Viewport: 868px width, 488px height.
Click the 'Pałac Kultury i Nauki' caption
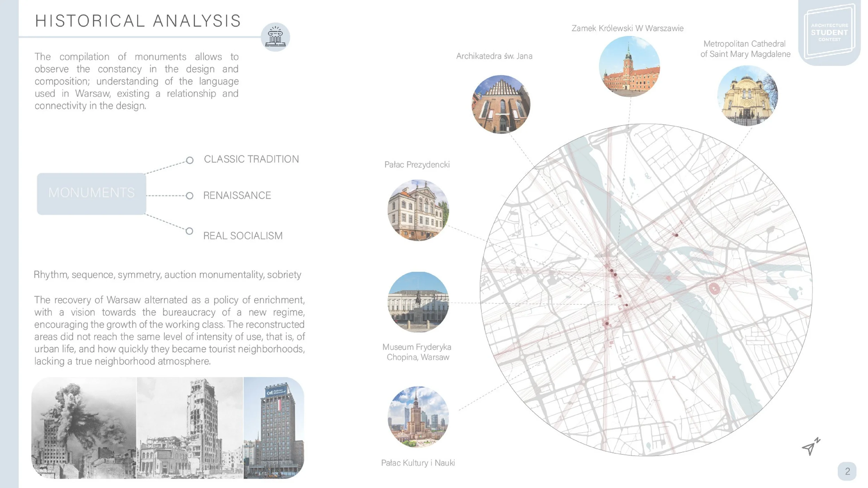418,463
